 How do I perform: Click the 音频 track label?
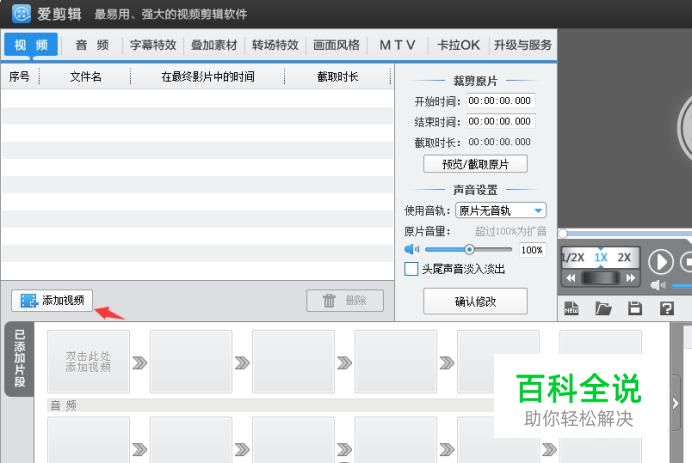(x=64, y=405)
